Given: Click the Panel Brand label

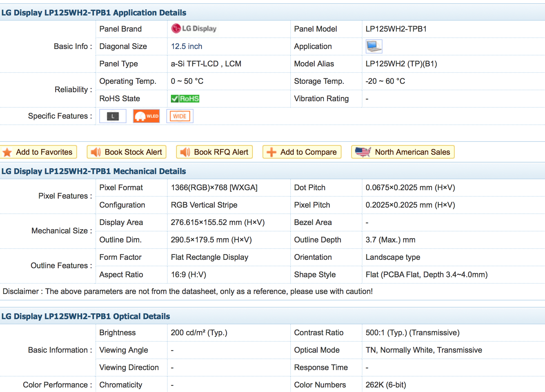Looking at the screenshot, I should pyautogui.click(x=120, y=29).
